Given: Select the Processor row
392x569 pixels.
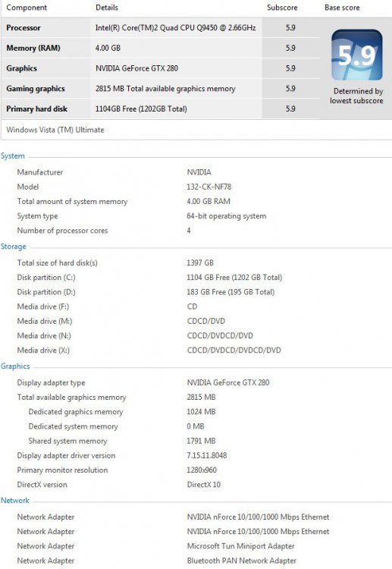Looking at the screenshot, I should [x=161, y=27].
